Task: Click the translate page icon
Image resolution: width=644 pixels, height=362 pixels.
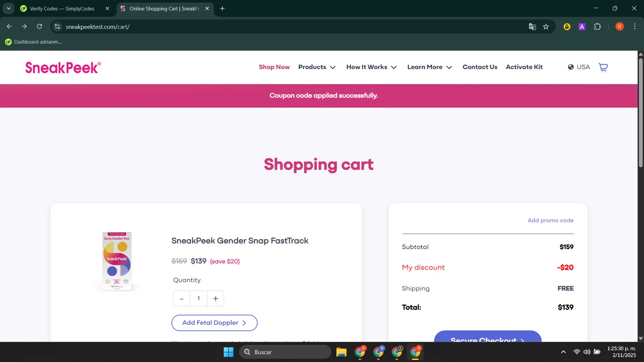Action: (532, 27)
